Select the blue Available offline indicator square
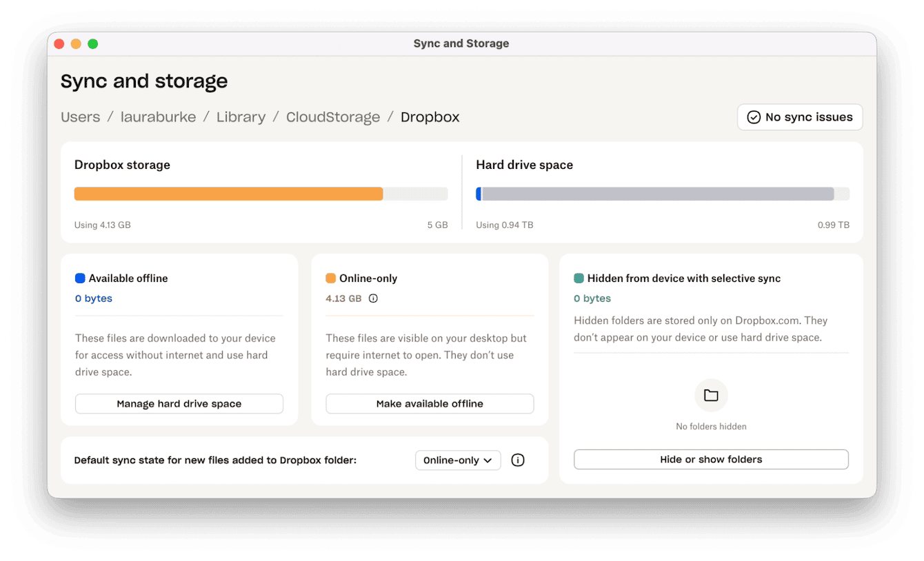The width and height of the screenshot is (924, 561). (79, 278)
